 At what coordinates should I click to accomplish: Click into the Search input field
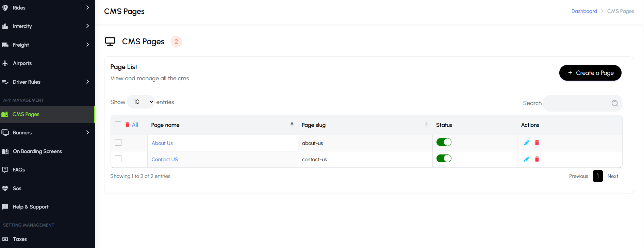pos(577,103)
